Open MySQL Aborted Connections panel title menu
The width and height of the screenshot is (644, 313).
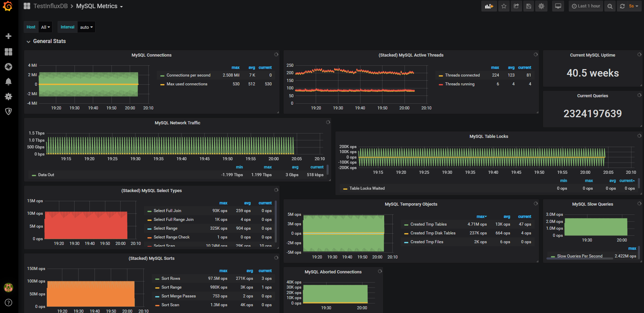pos(333,272)
